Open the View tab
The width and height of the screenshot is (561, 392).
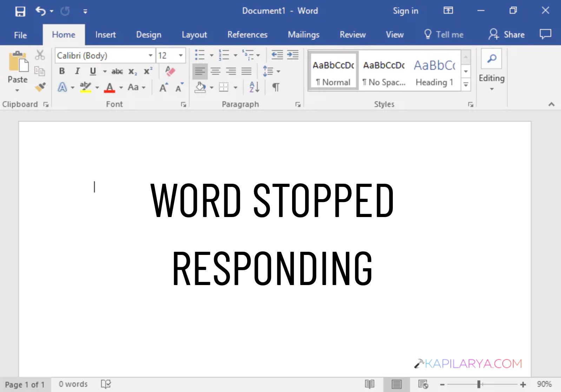pyautogui.click(x=395, y=35)
